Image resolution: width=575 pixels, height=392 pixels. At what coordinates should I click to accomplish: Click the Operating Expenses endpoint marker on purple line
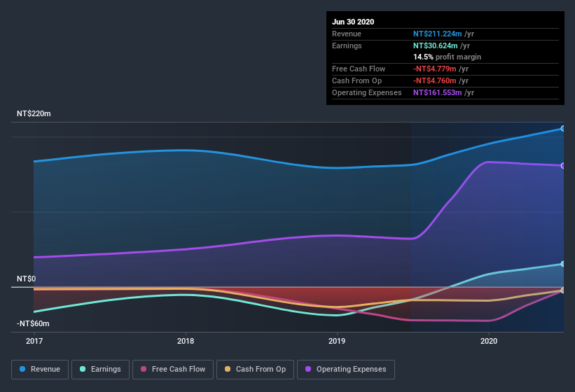[x=563, y=166]
